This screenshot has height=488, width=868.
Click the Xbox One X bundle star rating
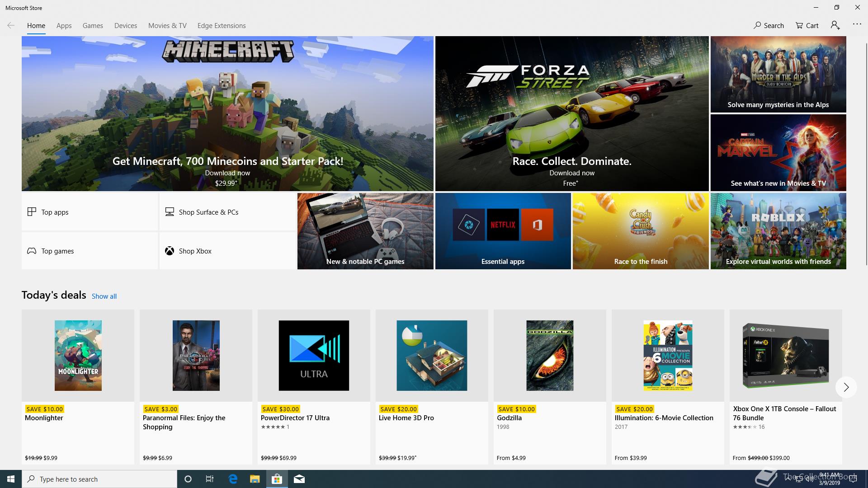pyautogui.click(x=745, y=427)
